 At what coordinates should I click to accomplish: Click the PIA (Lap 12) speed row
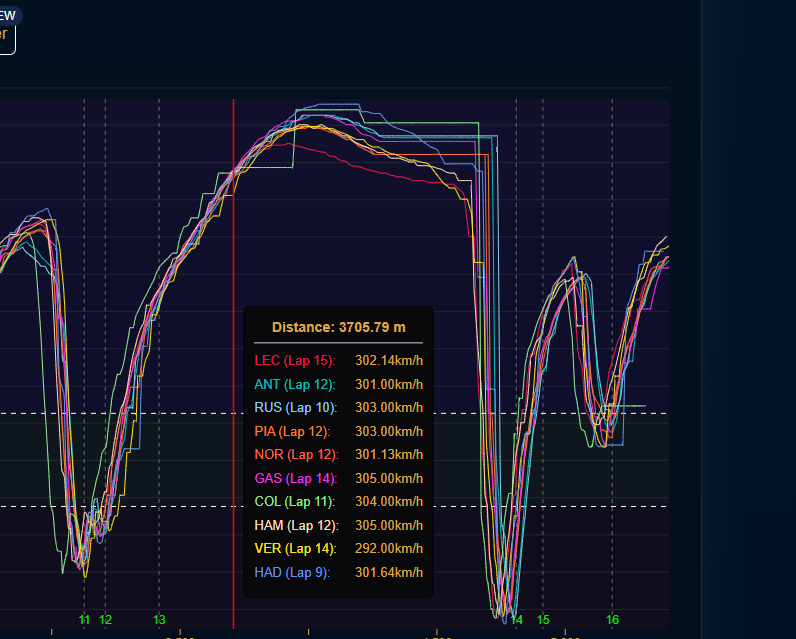click(x=339, y=431)
